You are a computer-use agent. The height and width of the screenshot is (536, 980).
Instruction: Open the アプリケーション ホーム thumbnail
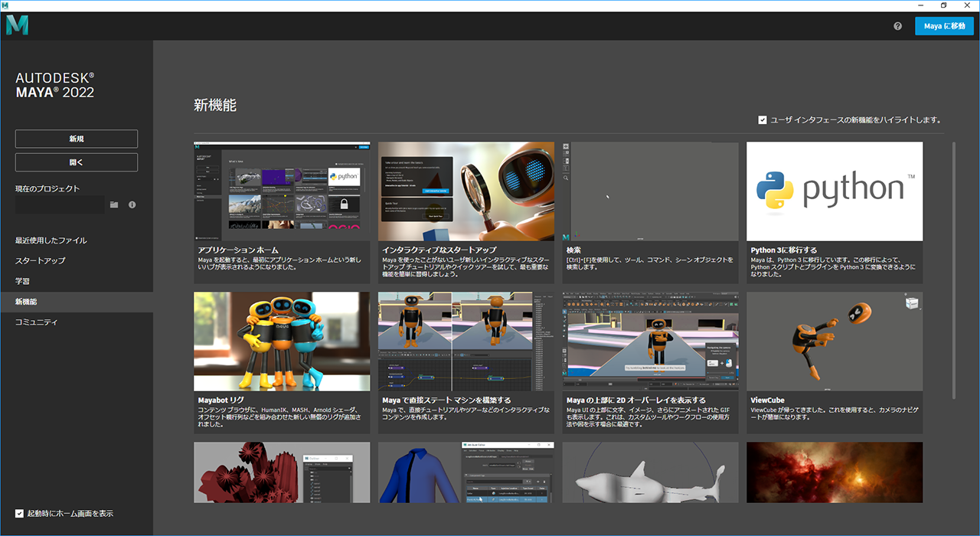point(282,191)
